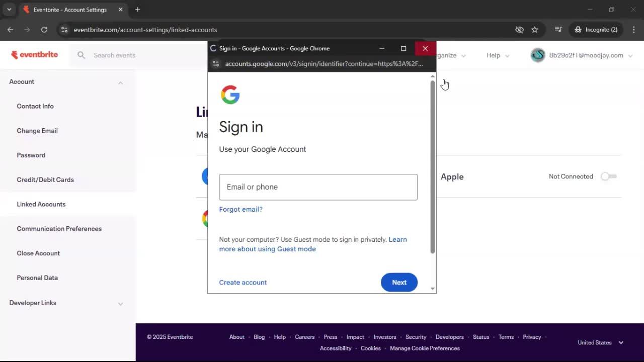Open Credit/Debit Cards settings
Image resolution: width=644 pixels, height=362 pixels.
click(x=45, y=179)
